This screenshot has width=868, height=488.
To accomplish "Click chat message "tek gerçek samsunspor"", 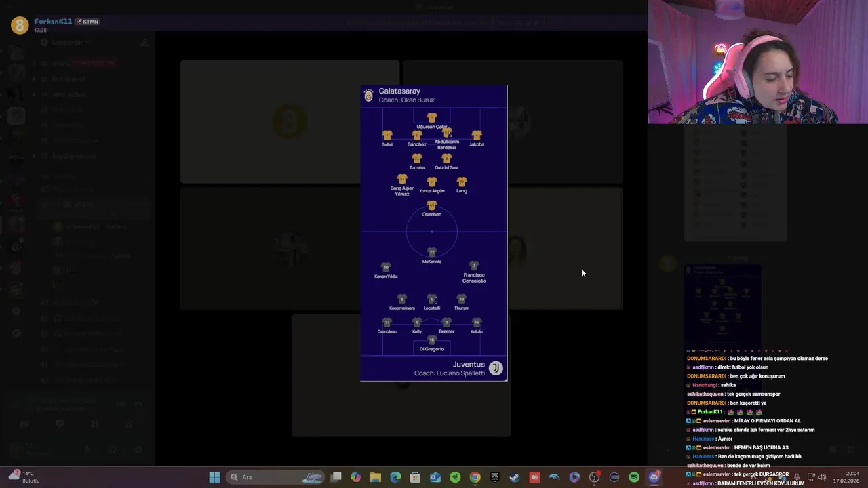I will coord(753,394).
